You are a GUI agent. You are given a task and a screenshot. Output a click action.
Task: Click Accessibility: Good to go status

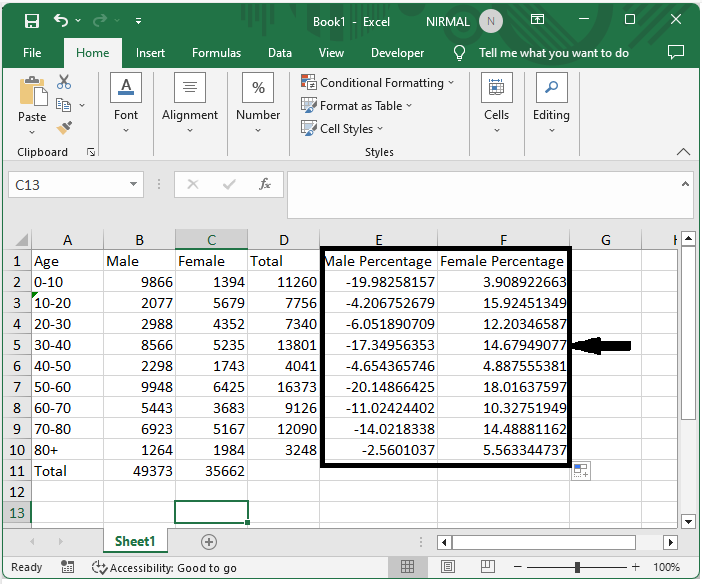(x=164, y=567)
